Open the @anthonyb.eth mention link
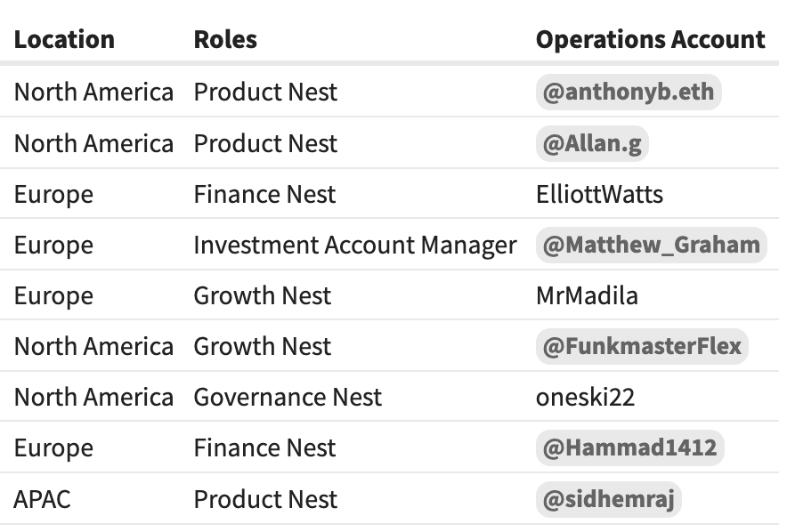This screenshot has width=787, height=532. pyautogui.click(x=628, y=93)
